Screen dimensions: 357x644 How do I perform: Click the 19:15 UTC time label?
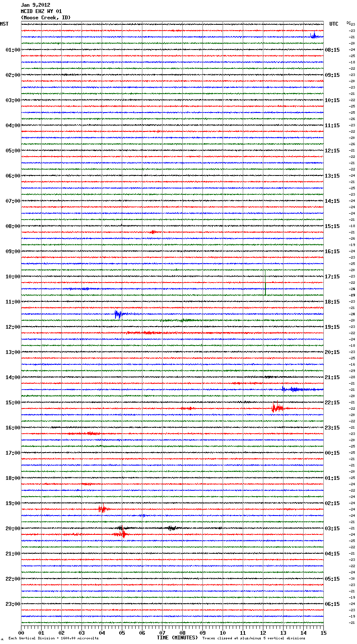point(332,327)
